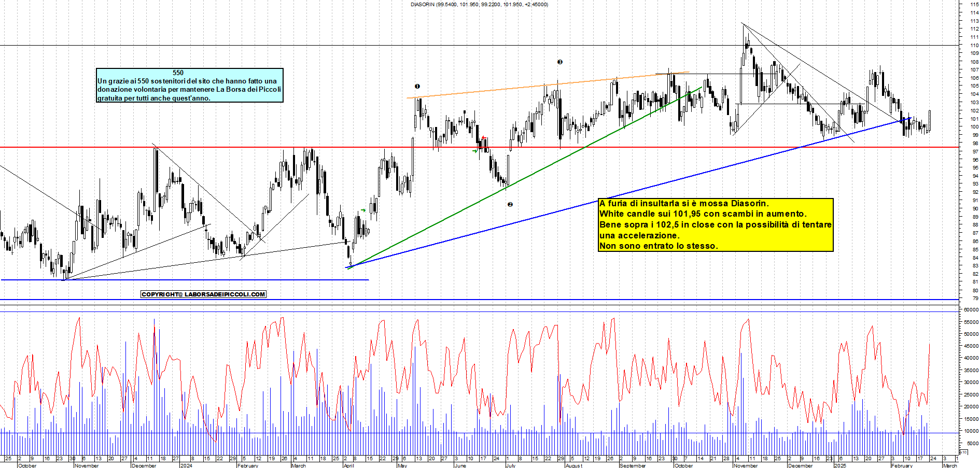Click 'A furia di insultarla' annotation line
980x468 pixels.
[x=684, y=203]
